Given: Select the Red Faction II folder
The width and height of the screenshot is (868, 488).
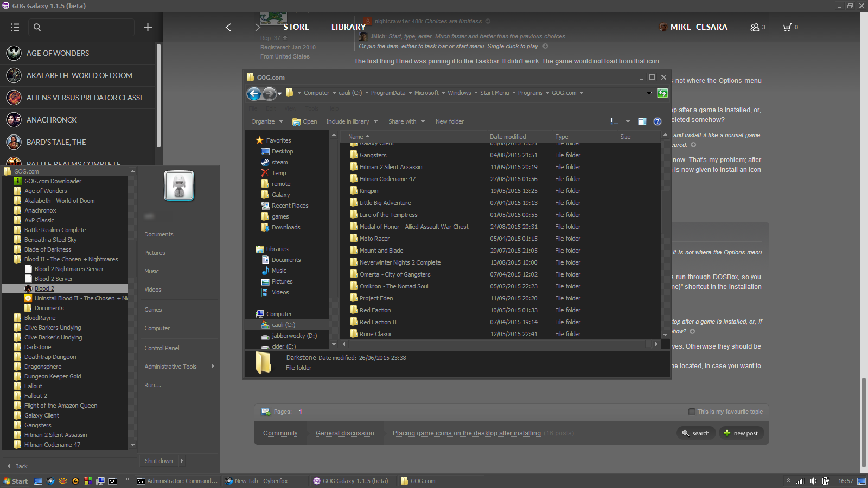Looking at the screenshot, I should tap(378, 322).
